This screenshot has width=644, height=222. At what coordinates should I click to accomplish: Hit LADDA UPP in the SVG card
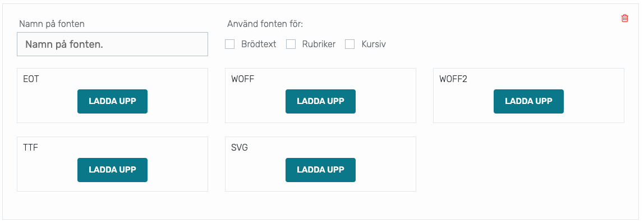(320, 170)
